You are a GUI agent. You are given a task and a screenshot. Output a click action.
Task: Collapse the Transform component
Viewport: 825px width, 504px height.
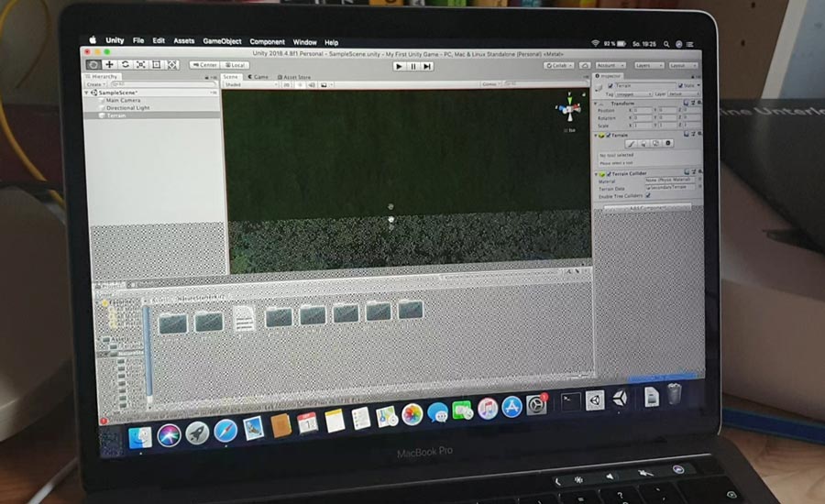(596, 104)
